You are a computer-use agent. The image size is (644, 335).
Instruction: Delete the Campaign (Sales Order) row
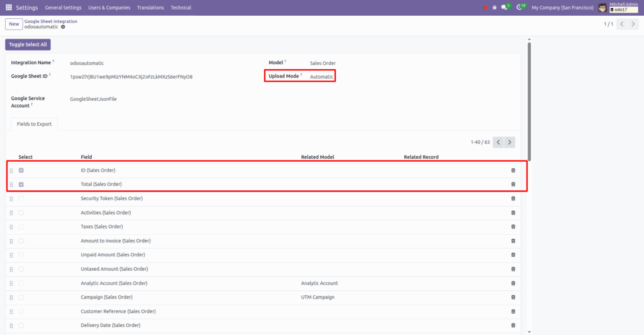(x=513, y=297)
